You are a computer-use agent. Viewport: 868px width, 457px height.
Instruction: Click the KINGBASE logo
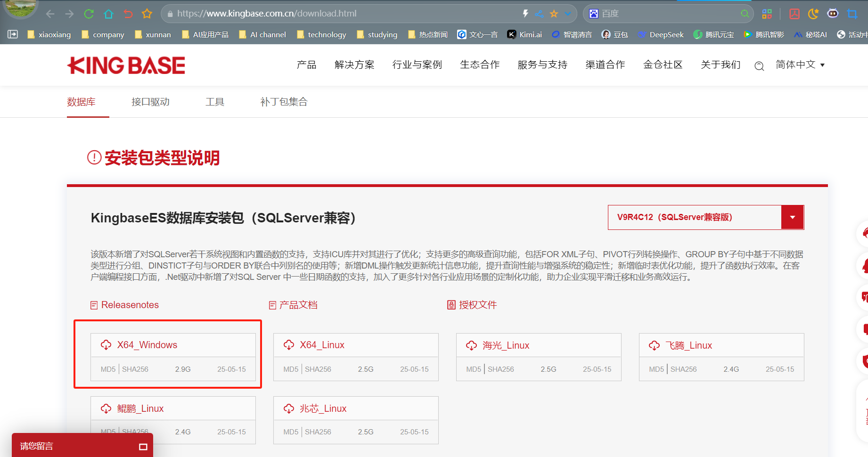tap(126, 65)
